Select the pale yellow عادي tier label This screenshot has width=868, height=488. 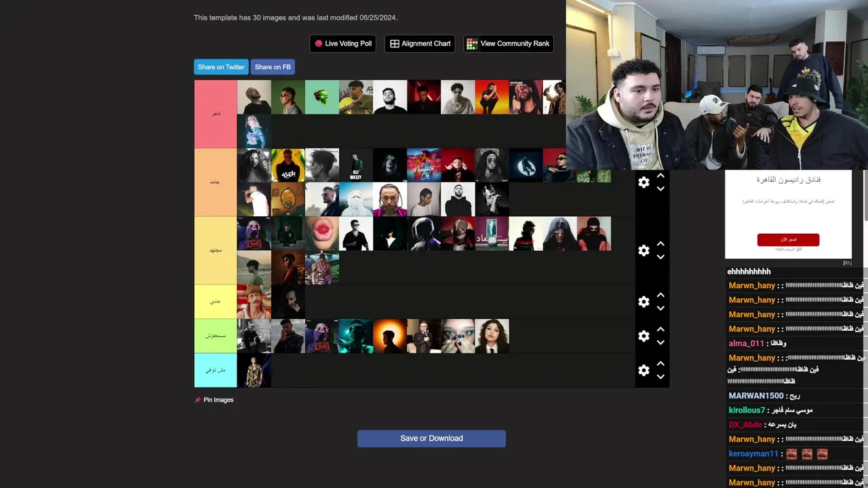(x=216, y=302)
